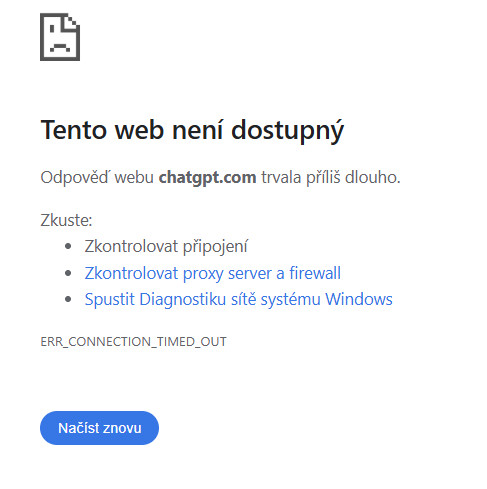Click the bullet before the Diagnostiku sítě link

tap(68, 299)
